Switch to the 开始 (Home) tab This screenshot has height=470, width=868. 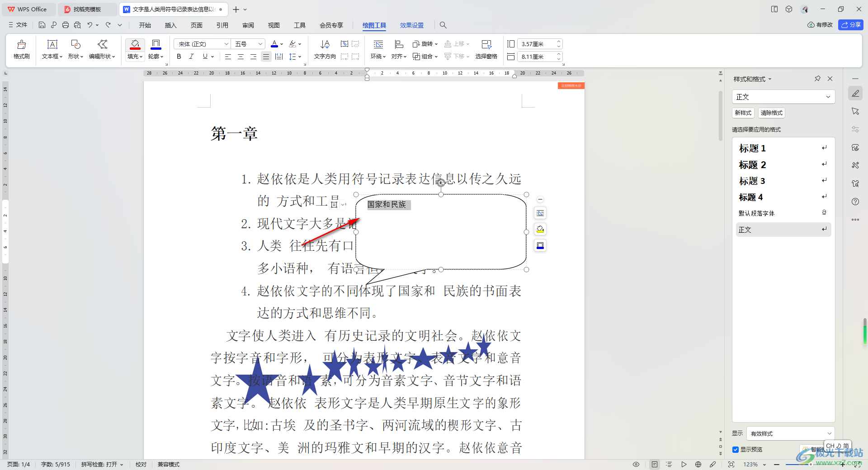coord(145,25)
